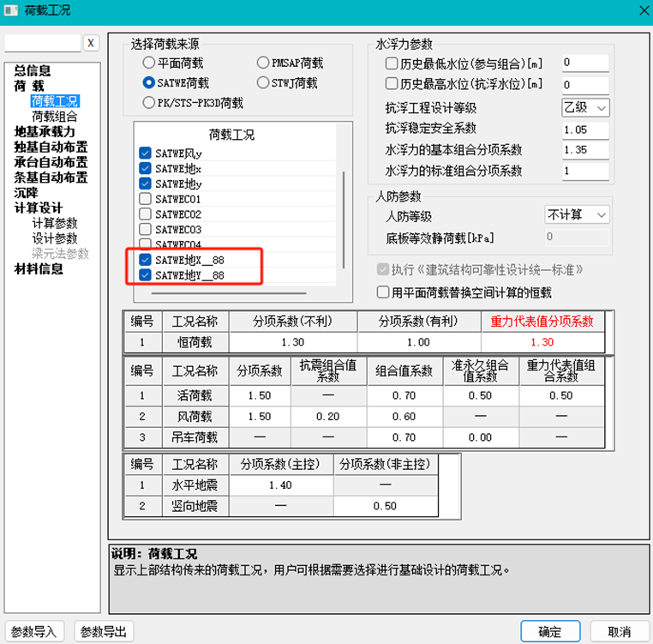The image size is (653, 644).
Task: Click the 参数导入 button
Action: [x=34, y=631]
